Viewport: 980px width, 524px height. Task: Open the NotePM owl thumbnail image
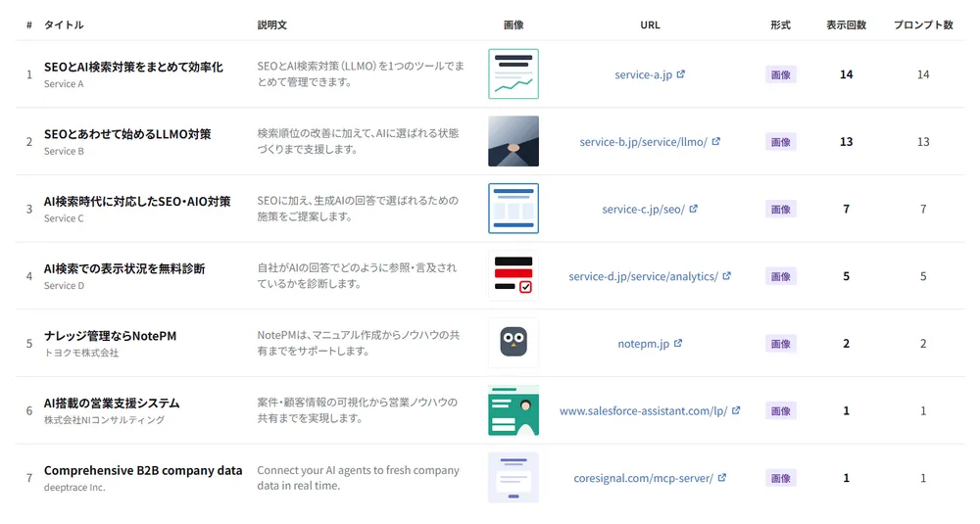514,343
